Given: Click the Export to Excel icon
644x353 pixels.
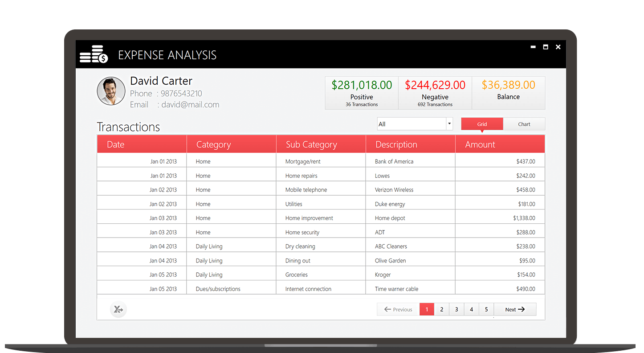Looking at the screenshot, I should coord(118,309).
